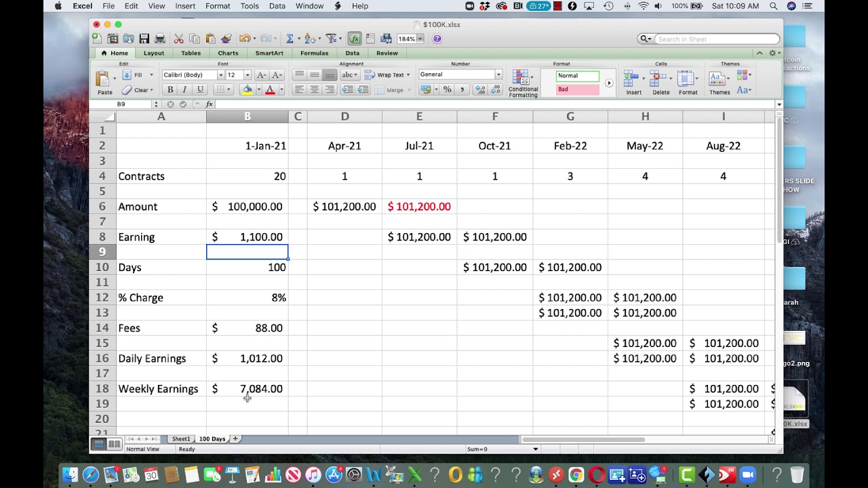Click the Percent Style button

(447, 89)
